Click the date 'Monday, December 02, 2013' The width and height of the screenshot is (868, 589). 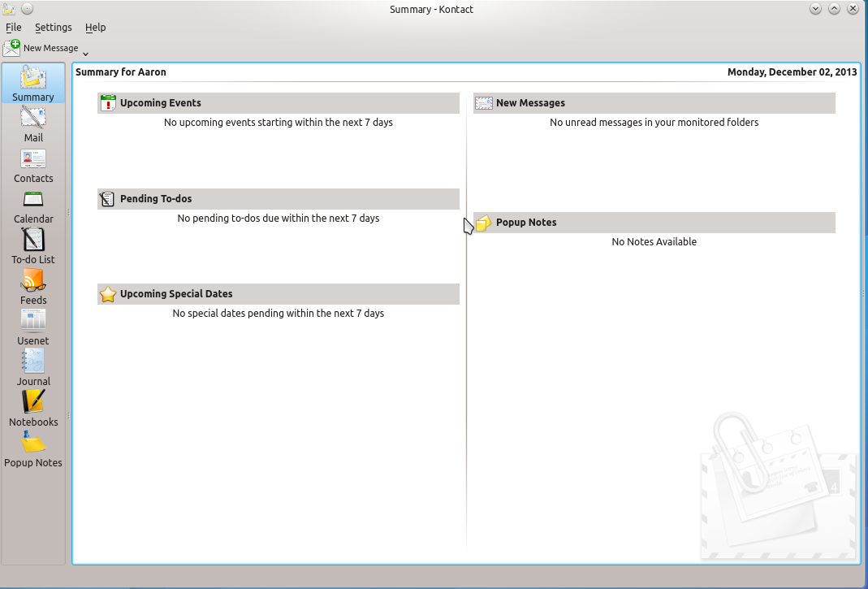click(792, 72)
